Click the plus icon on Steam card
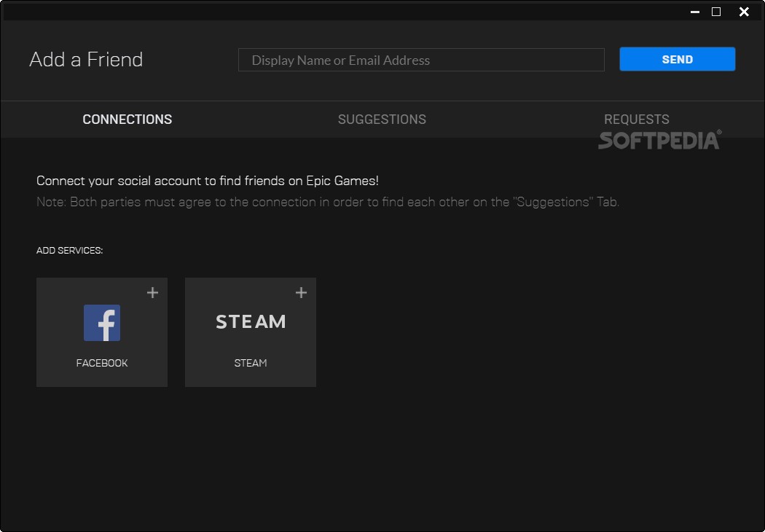This screenshot has width=765, height=532. tap(301, 292)
